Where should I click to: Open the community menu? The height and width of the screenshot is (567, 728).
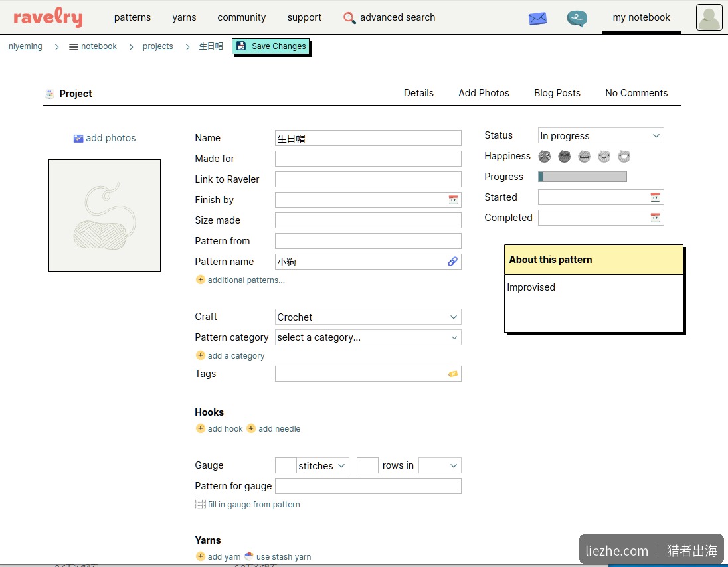pyautogui.click(x=241, y=18)
